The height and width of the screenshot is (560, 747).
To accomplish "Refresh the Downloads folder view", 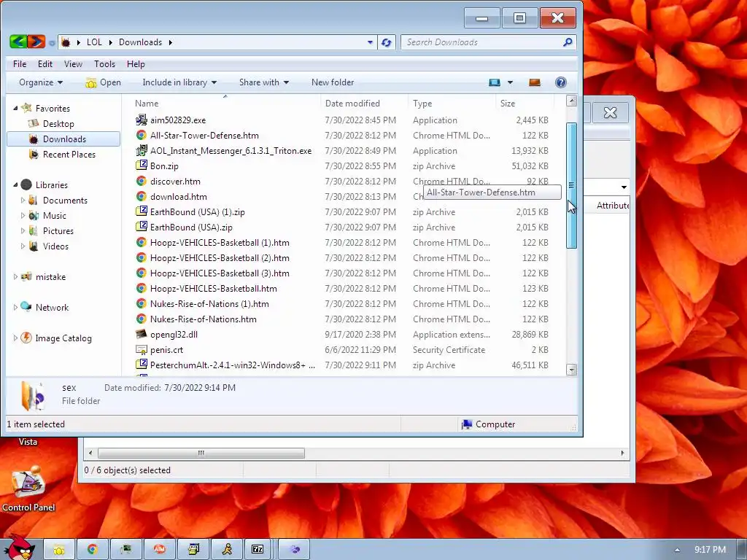I will click(387, 42).
